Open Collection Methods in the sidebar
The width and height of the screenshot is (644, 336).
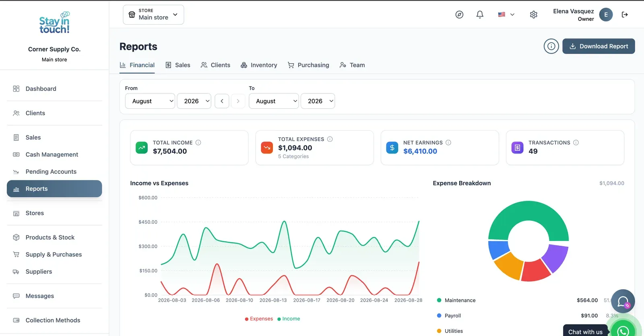[x=54, y=320]
